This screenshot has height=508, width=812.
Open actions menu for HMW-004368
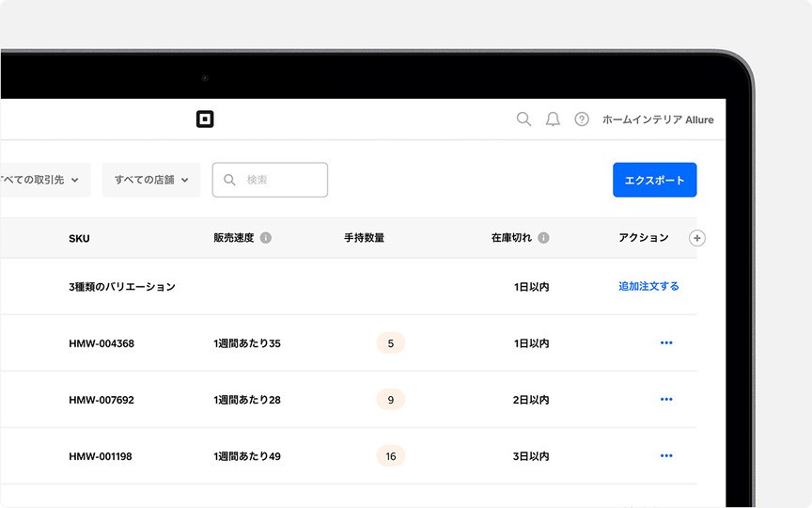[666, 343]
